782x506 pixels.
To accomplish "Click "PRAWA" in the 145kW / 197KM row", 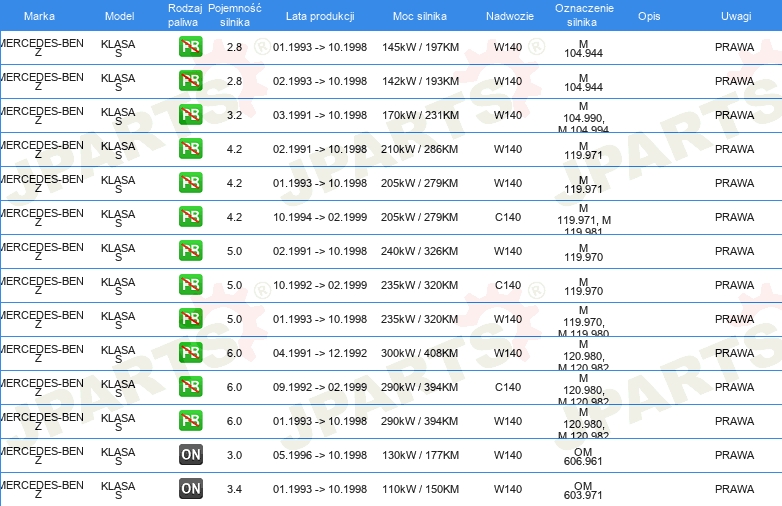I will pos(734,47).
